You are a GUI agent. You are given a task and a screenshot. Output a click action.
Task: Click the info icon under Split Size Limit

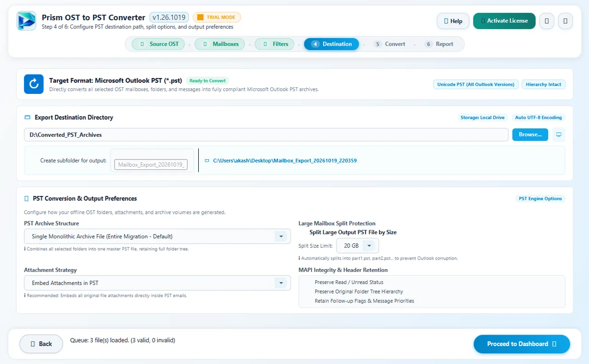[300, 258]
